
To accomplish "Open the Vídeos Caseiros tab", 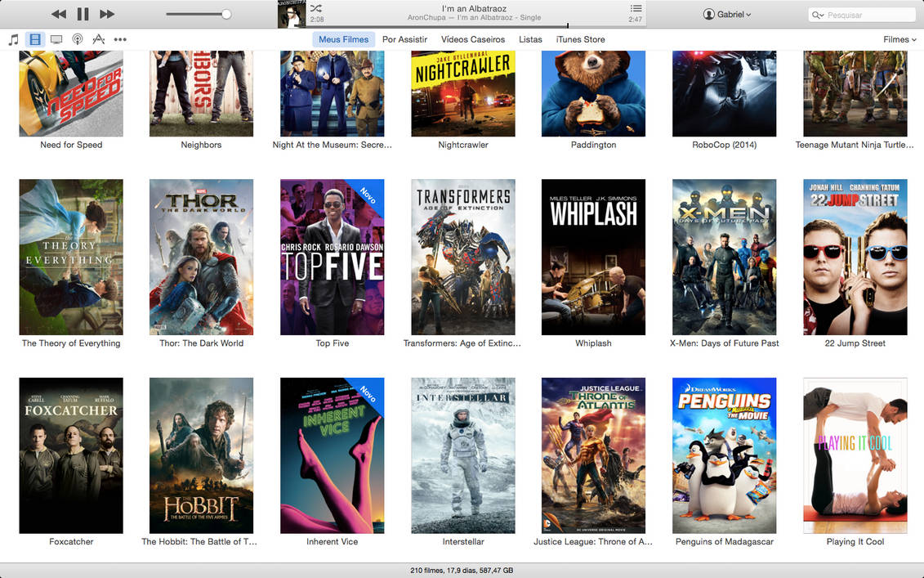I will [x=473, y=39].
